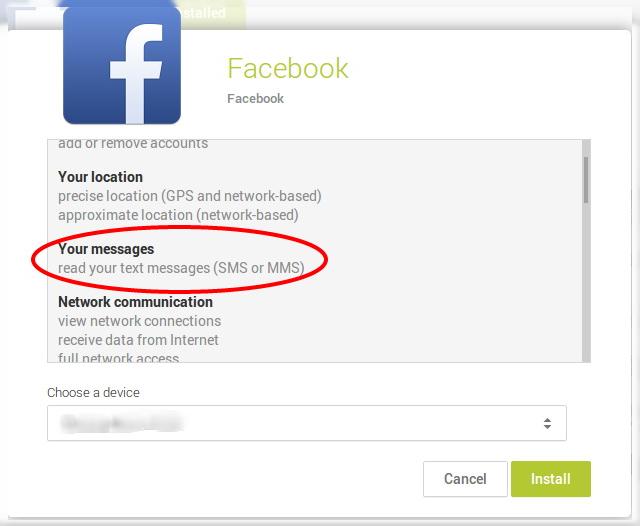The image size is (640, 526).
Task: Click the faded Installed button behind dialog
Action: coord(204,13)
